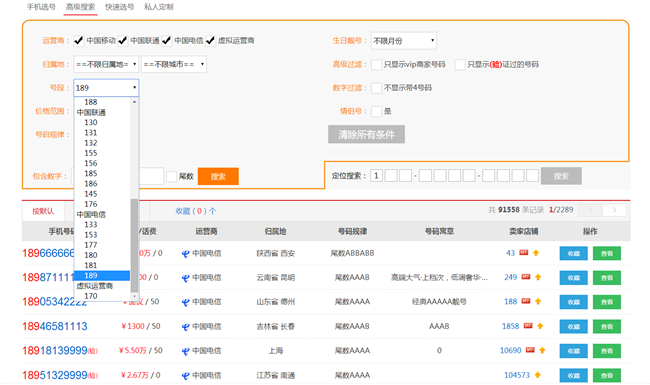Click 查看 button in 云南省 昆明 row

[606, 278]
